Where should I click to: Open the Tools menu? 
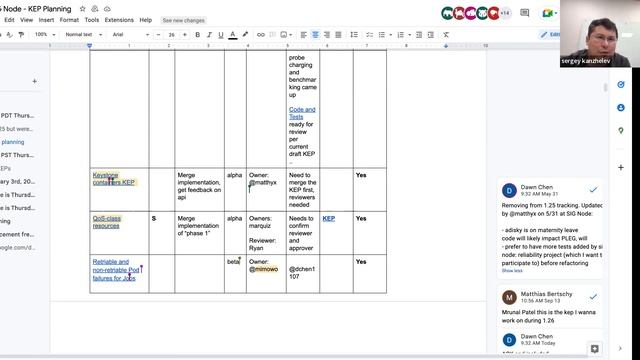click(x=91, y=20)
